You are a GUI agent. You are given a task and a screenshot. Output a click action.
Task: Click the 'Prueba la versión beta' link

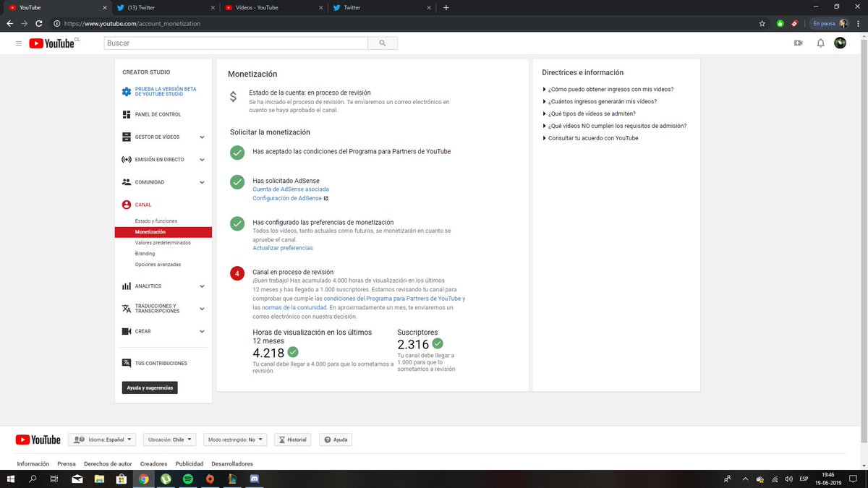(166, 92)
